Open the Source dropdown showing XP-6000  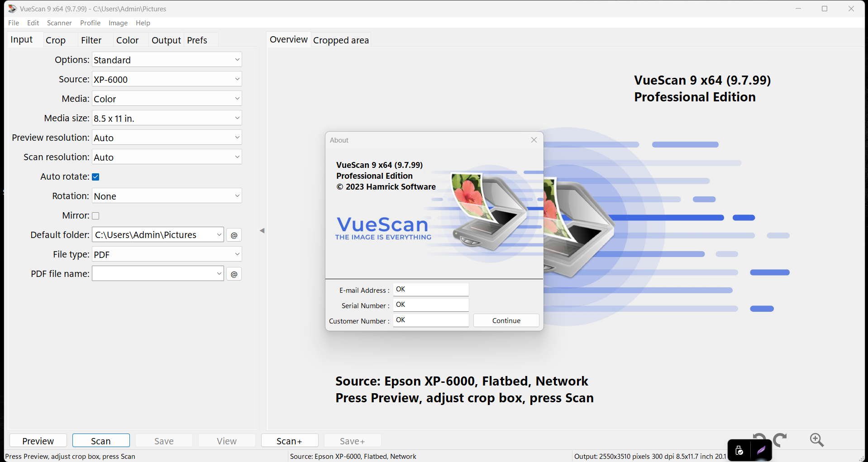tap(167, 79)
